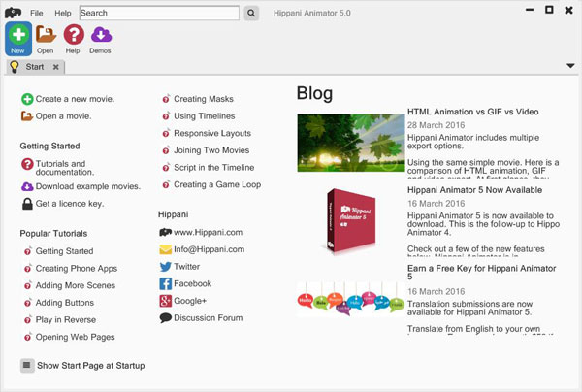Viewport: 582px width, 392px height.
Task: Click Download example movies link
Action: tap(88, 186)
